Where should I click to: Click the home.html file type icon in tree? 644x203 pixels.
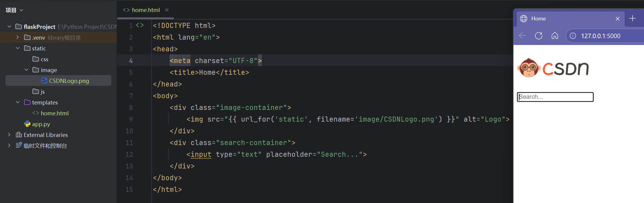tap(36, 113)
